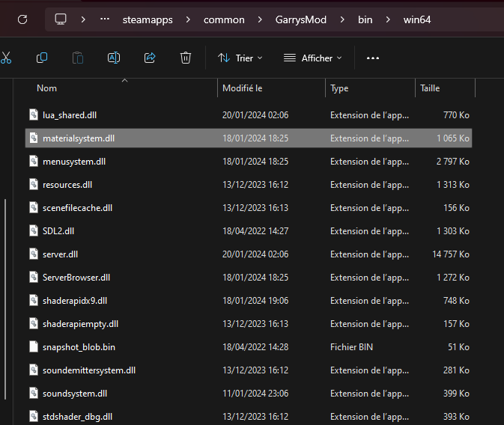The width and height of the screenshot is (504, 425).
Task: Expand chevron after bin
Action: pos(388,19)
